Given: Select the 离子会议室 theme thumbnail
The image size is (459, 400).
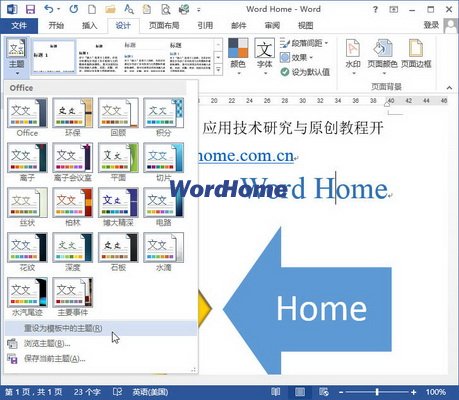Looking at the screenshot, I should (73, 158).
